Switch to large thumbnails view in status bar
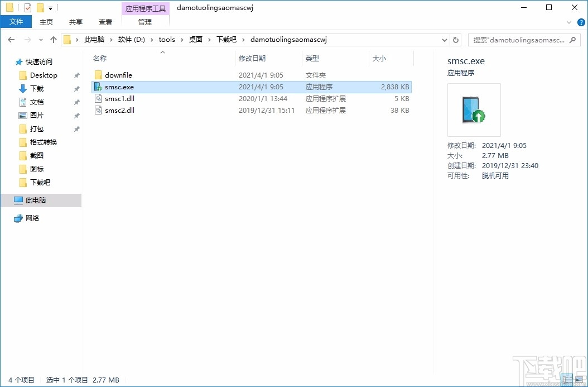 [x=579, y=379]
